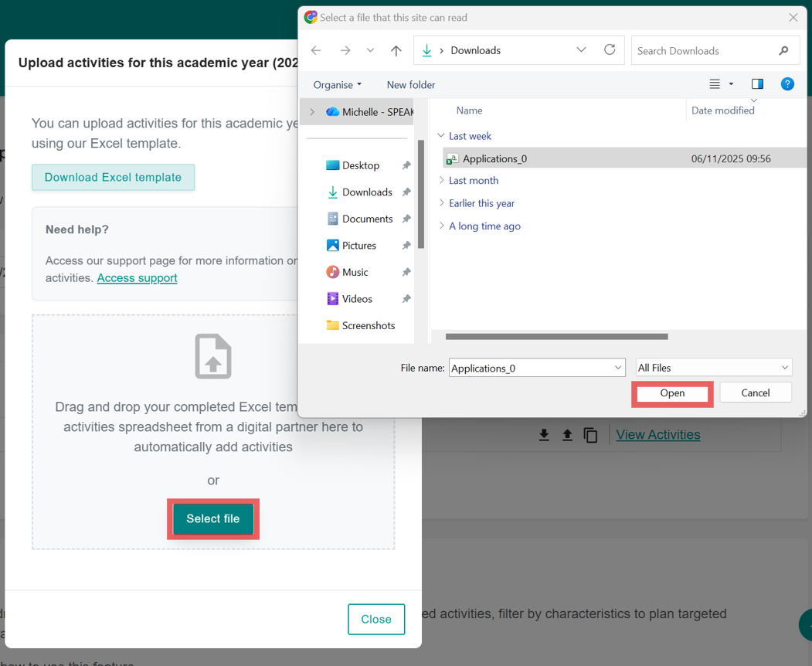Click Cancel in file dialog
This screenshot has height=666, width=812.
(x=756, y=392)
